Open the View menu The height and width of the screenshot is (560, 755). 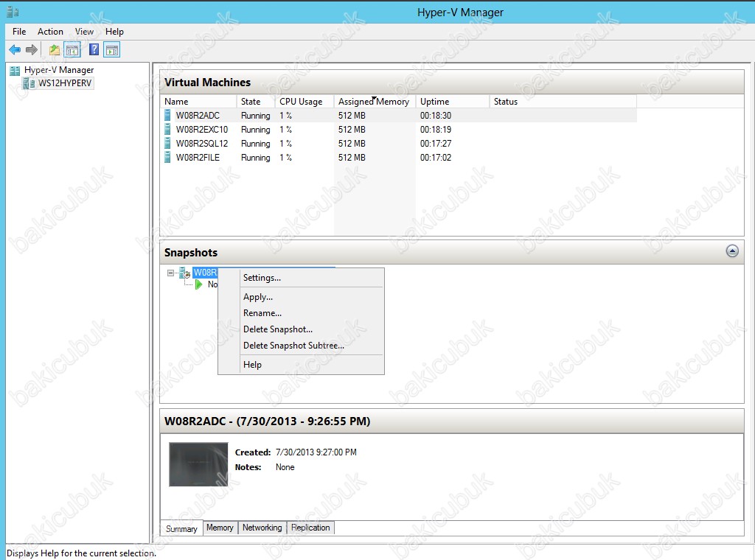84,32
